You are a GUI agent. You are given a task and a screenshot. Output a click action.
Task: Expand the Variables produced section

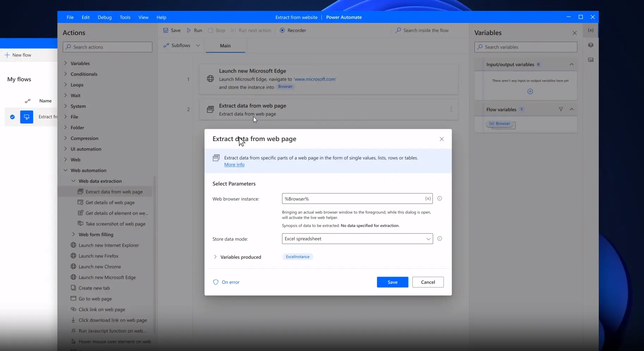(x=215, y=257)
